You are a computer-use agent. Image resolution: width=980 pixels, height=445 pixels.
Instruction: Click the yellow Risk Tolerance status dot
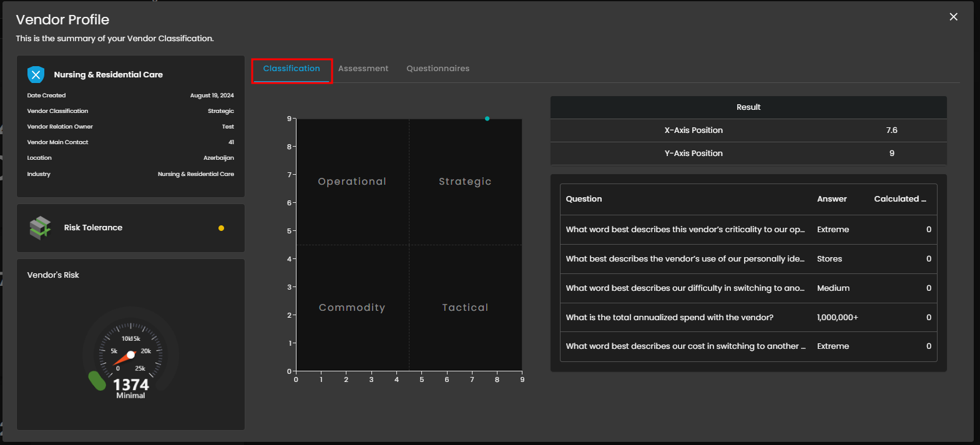tap(221, 228)
